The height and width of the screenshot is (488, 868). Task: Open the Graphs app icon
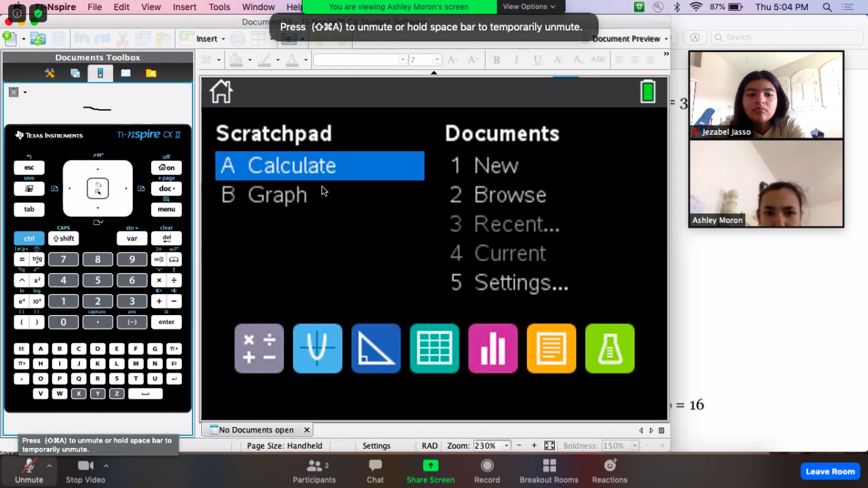pos(317,348)
